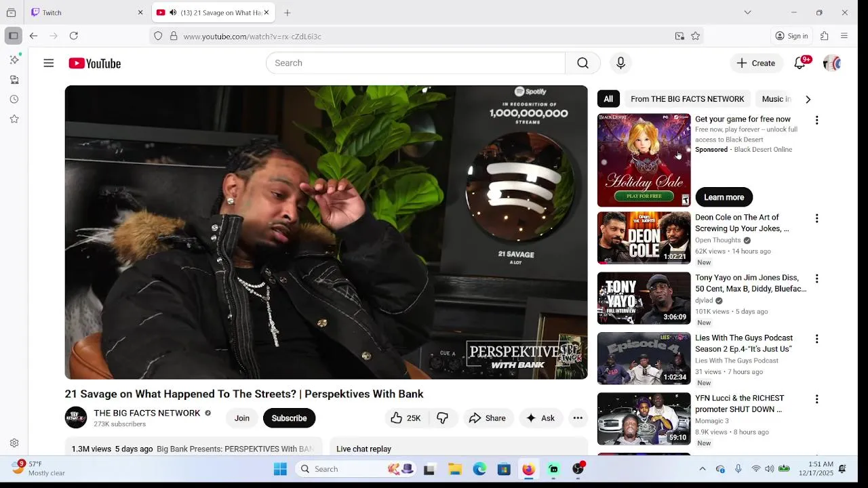868x488 pixels.
Task: Open YFN Lucci video thumbnail
Action: click(644, 419)
